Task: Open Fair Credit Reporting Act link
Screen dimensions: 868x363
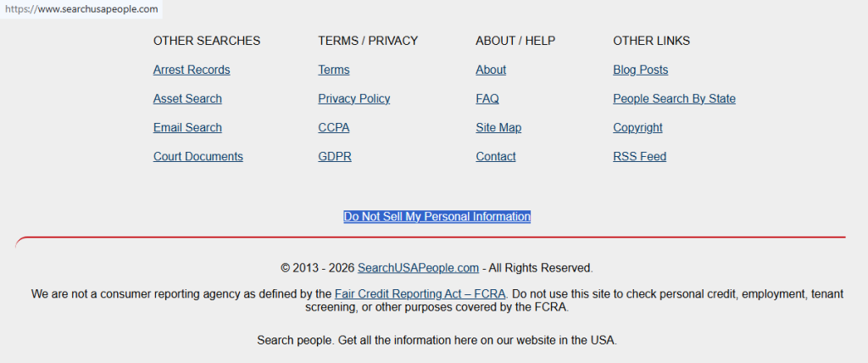Action: [x=420, y=293]
